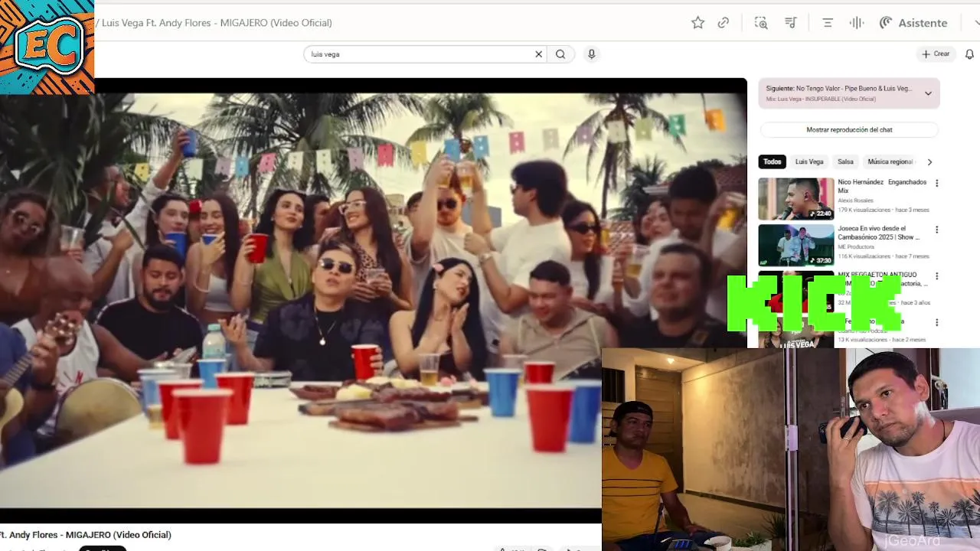This screenshot has height=551, width=980.
Task: Click the music playlist queue icon
Action: coord(791,23)
